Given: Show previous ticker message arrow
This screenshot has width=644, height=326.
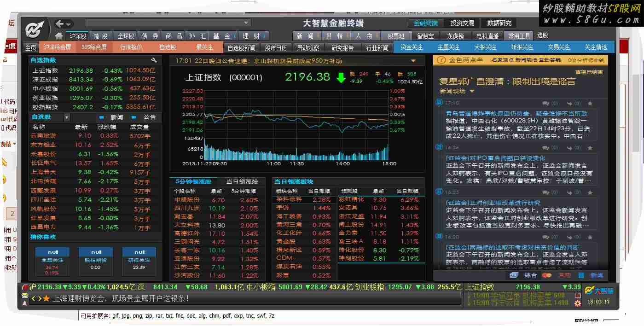Looking at the screenshot, I should (x=33, y=299).
